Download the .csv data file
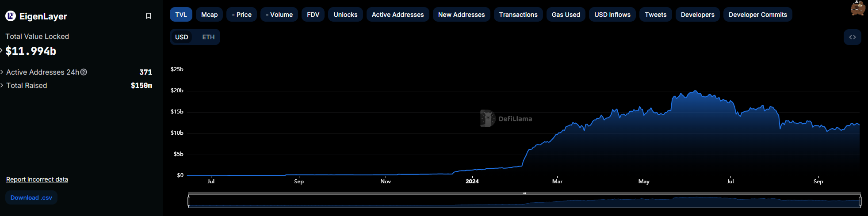 (x=31, y=197)
